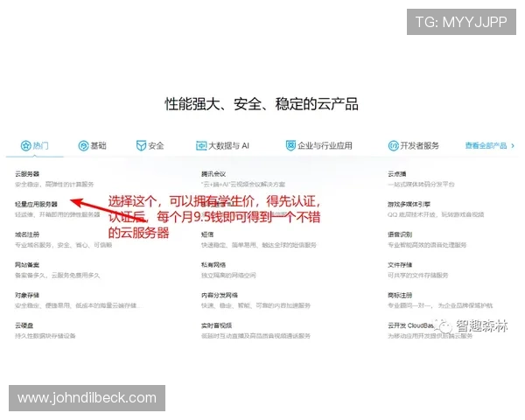Go to 私有网络 product
Screen dimensions: 525x420
(x=213, y=265)
